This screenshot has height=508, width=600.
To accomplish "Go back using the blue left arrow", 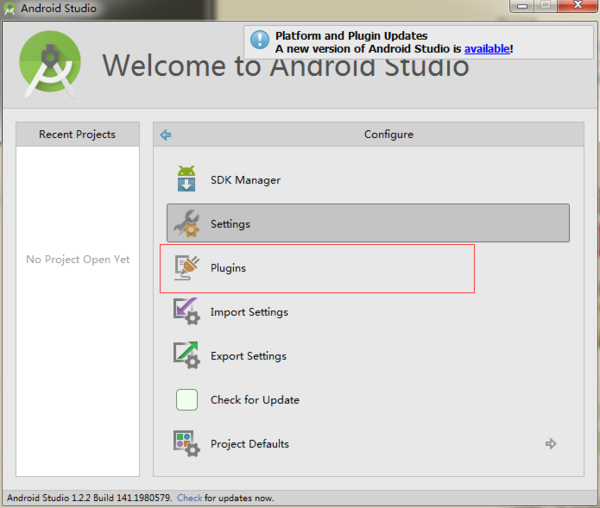I will pyautogui.click(x=166, y=135).
